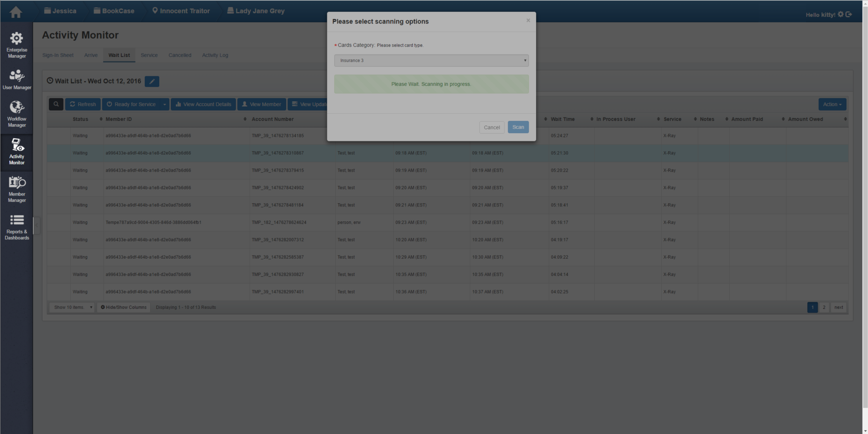868x434 pixels.
Task: Go to page 2 of results
Action: [824, 308]
